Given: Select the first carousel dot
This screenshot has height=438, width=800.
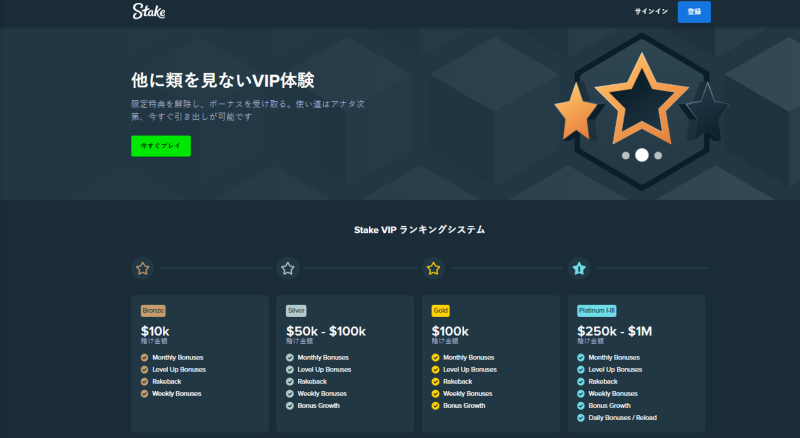Looking at the screenshot, I should [x=626, y=156].
